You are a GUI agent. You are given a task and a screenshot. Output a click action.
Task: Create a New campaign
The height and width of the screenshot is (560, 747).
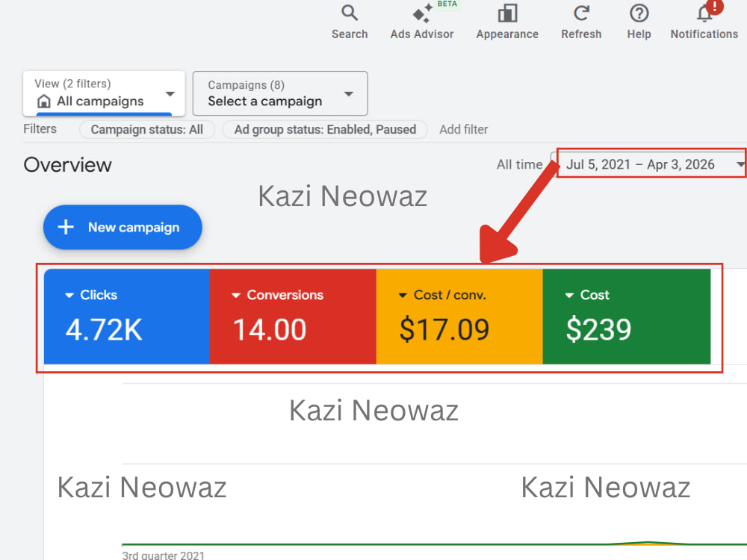(123, 227)
